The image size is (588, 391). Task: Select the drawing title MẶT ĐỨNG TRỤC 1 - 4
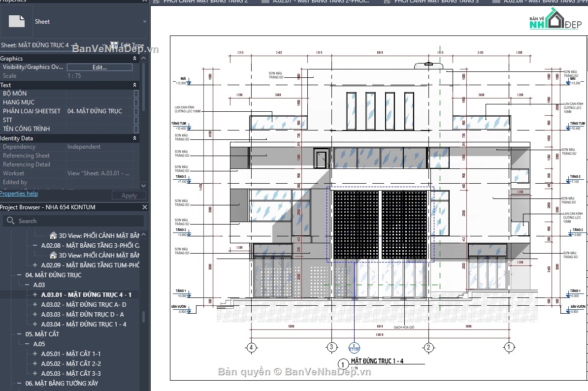377,361
